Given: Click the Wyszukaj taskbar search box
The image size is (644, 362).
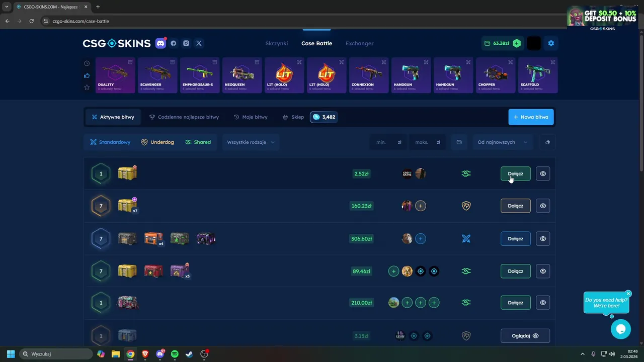Looking at the screenshot, I should (56, 354).
